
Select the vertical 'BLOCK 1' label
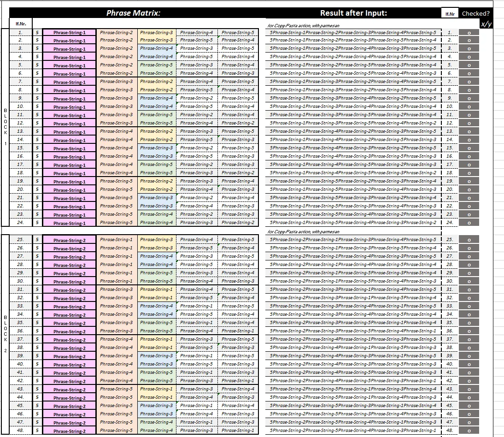pyautogui.click(x=6, y=127)
